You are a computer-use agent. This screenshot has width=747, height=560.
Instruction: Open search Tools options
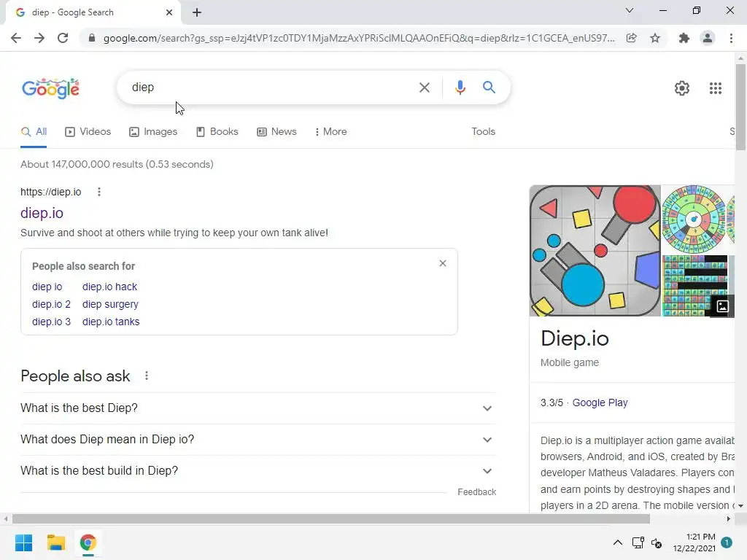click(484, 132)
